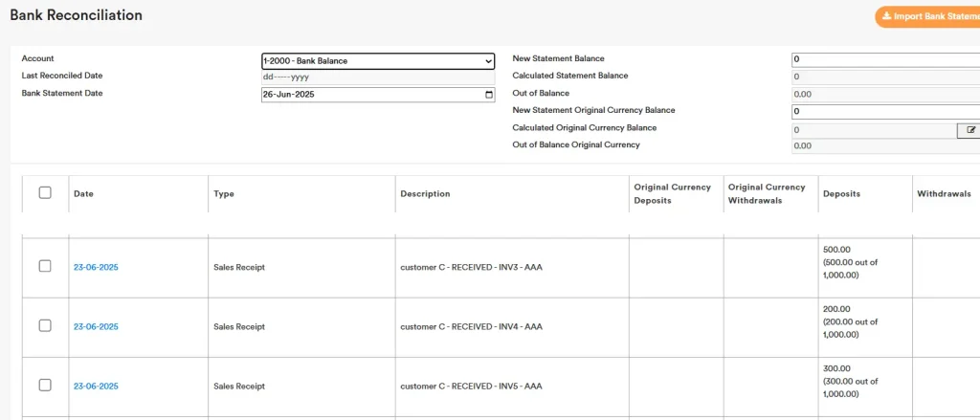
Task: Focus the New Statement Original Currency Balance field
Action: click(885, 112)
